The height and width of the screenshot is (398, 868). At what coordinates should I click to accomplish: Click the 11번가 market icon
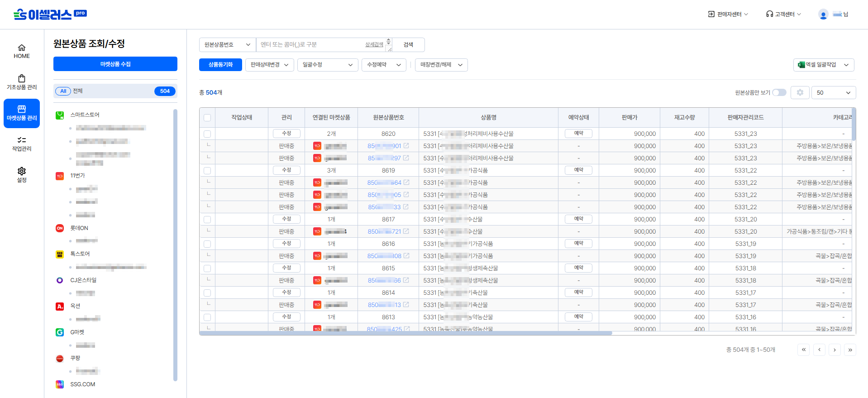pyautogui.click(x=60, y=176)
